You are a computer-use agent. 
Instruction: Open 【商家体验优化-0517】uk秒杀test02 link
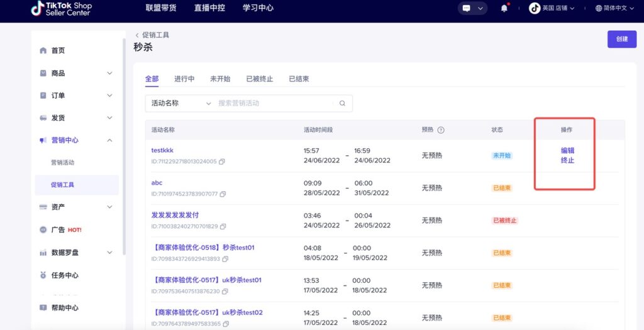208,312
